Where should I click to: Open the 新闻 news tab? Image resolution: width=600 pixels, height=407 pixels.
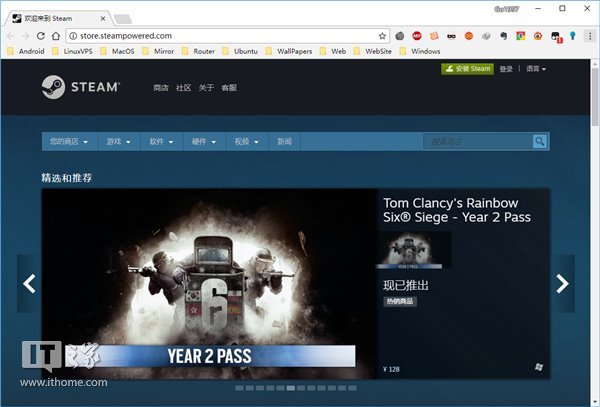(284, 142)
